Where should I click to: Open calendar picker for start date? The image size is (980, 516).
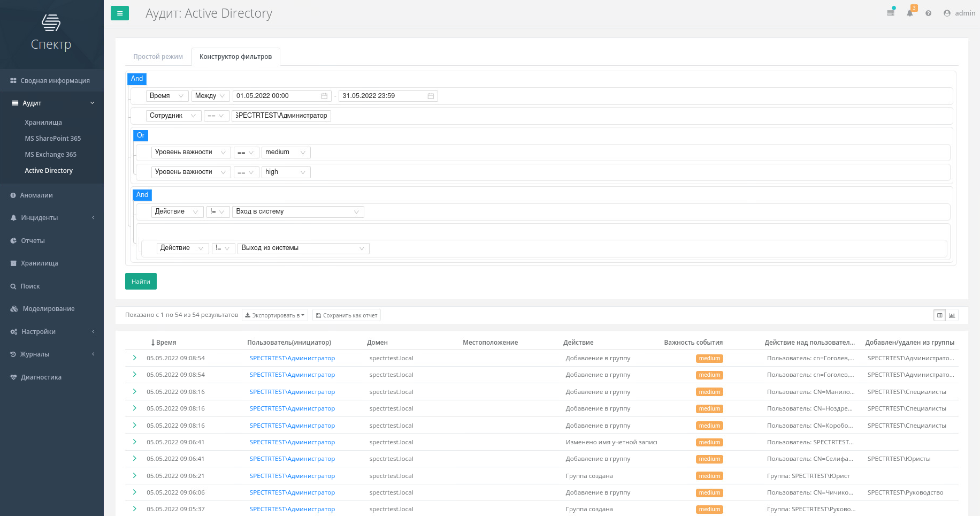pos(324,96)
